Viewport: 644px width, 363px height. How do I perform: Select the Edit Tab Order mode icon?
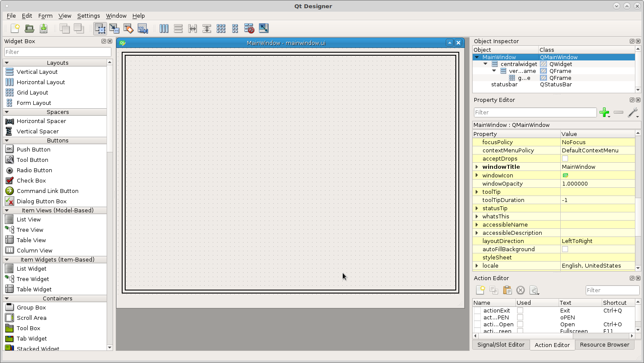click(x=143, y=28)
